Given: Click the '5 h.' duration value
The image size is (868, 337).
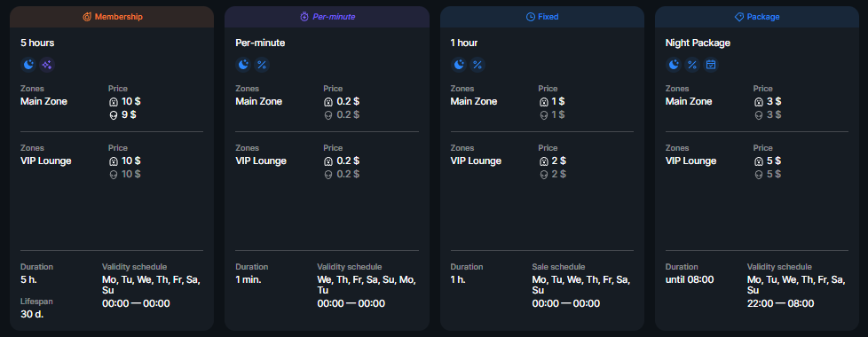Looking at the screenshot, I should click(28, 279).
